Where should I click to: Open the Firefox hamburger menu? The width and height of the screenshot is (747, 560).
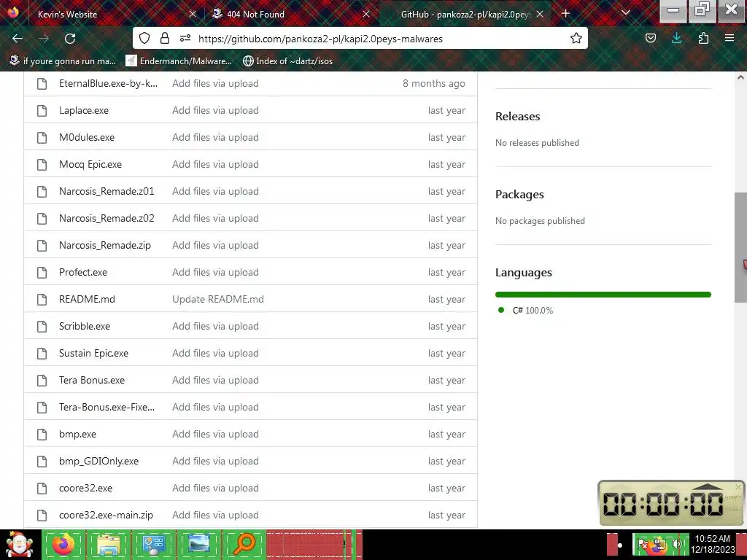[729, 39]
